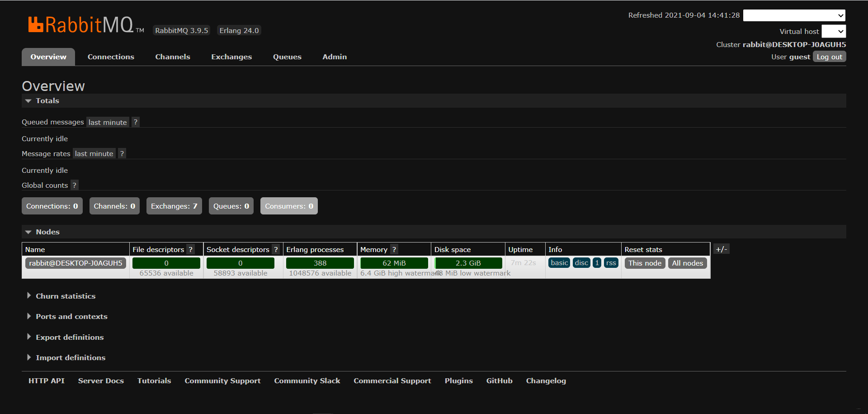
Task: Click '1048576 available' text
Action: pos(320,273)
